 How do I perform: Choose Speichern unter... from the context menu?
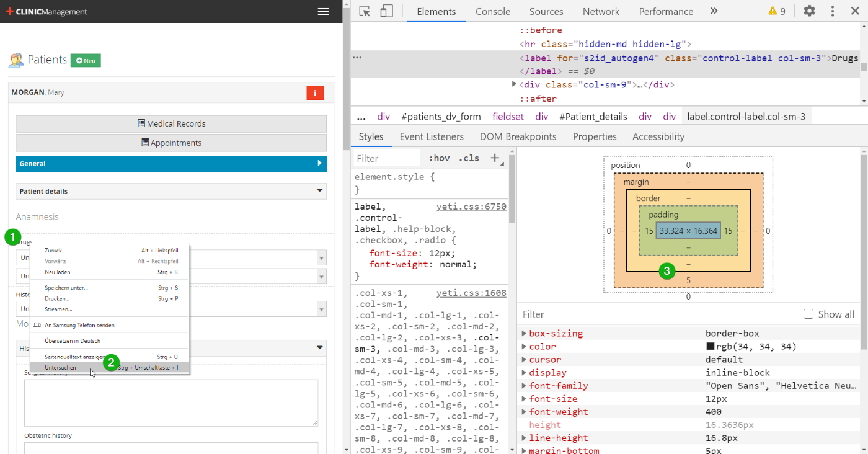pyautogui.click(x=110, y=288)
